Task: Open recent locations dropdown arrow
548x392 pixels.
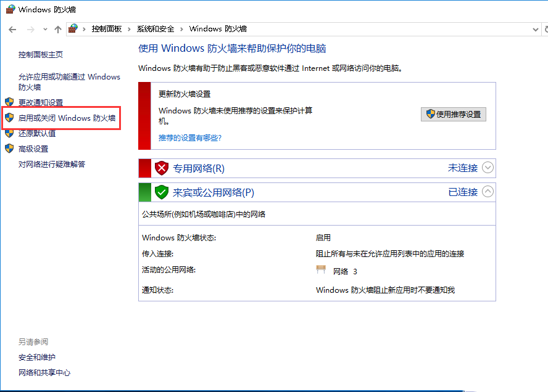Action: [x=45, y=30]
